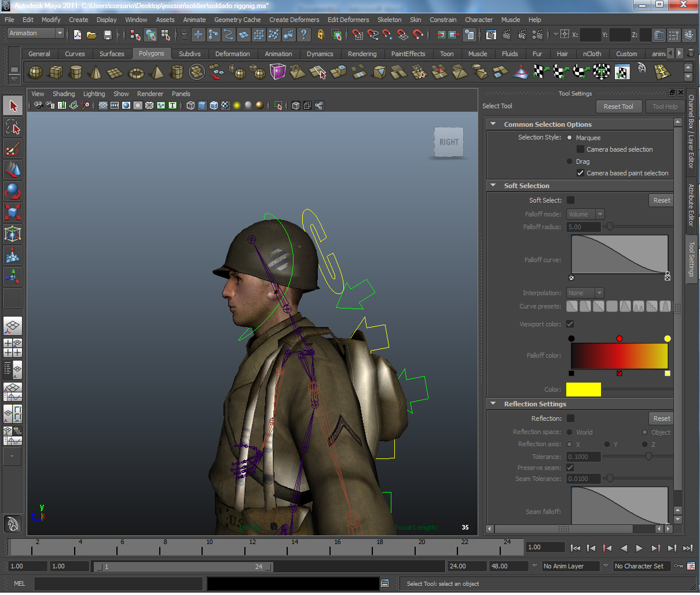Click the save scene icon

(107, 35)
